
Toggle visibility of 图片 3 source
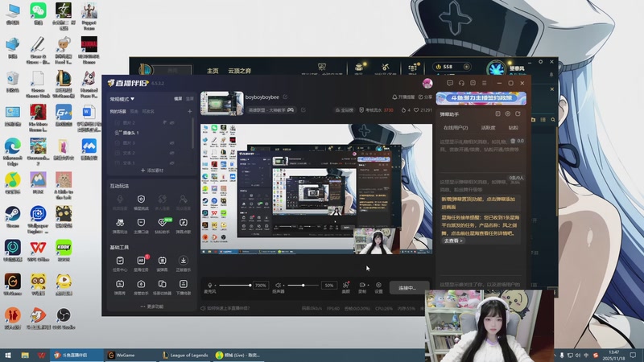pyautogui.click(x=172, y=143)
